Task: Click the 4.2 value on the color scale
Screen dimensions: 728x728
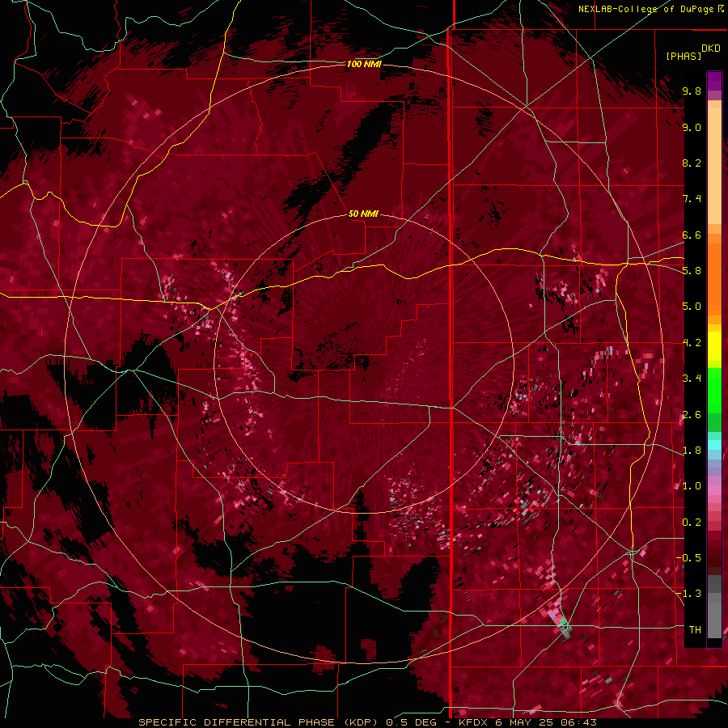Action: (x=692, y=343)
